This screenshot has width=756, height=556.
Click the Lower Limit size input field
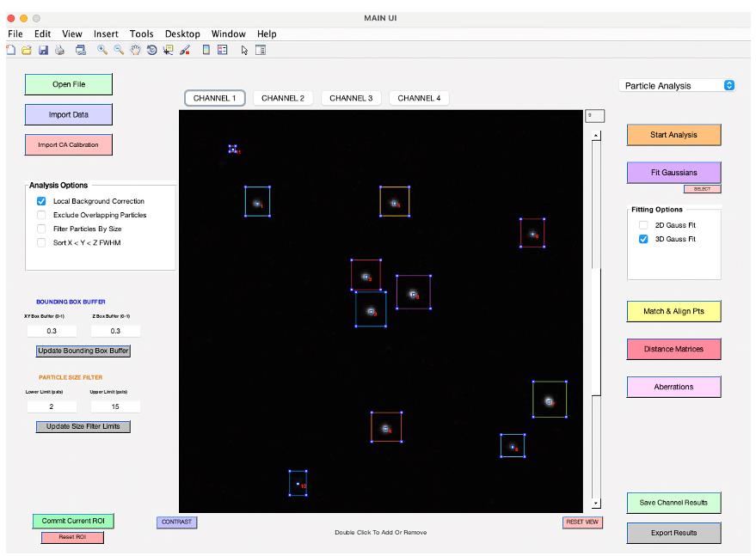click(x=52, y=406)
